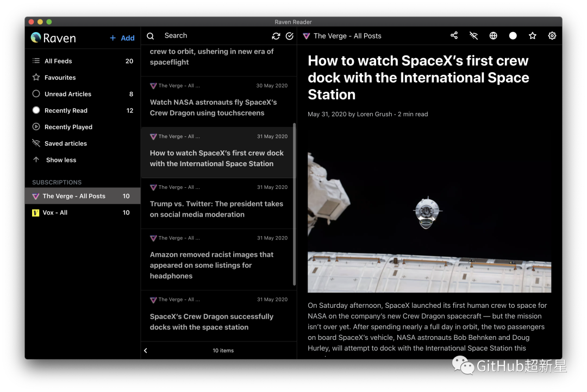This screenshot has width=587, height=392.
Task: Open settings gear icon
Action: 552,35
